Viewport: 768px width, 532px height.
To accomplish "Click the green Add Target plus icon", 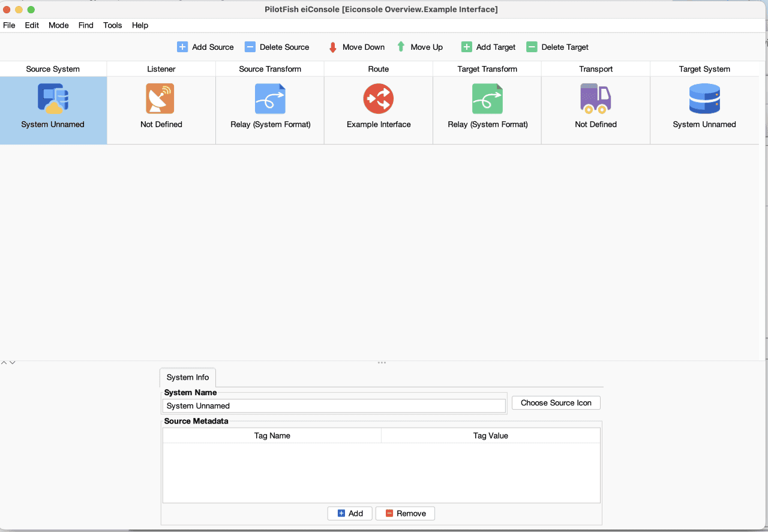I will pos(467,47).
